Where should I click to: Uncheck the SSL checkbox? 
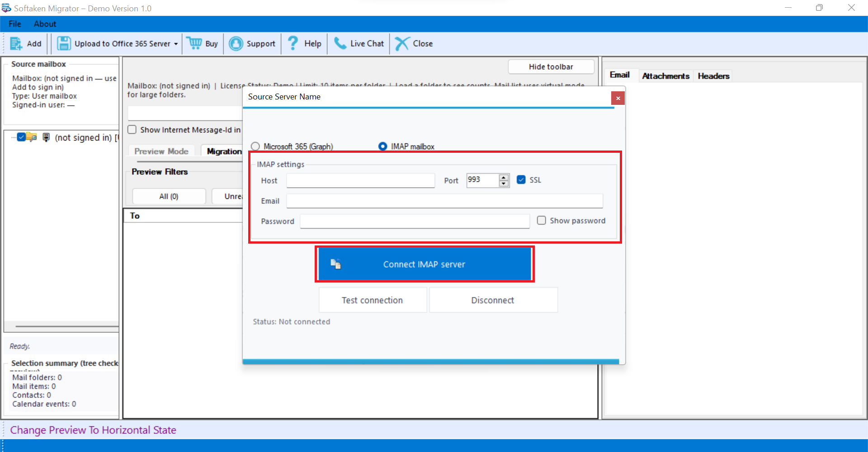click(521, 179)
